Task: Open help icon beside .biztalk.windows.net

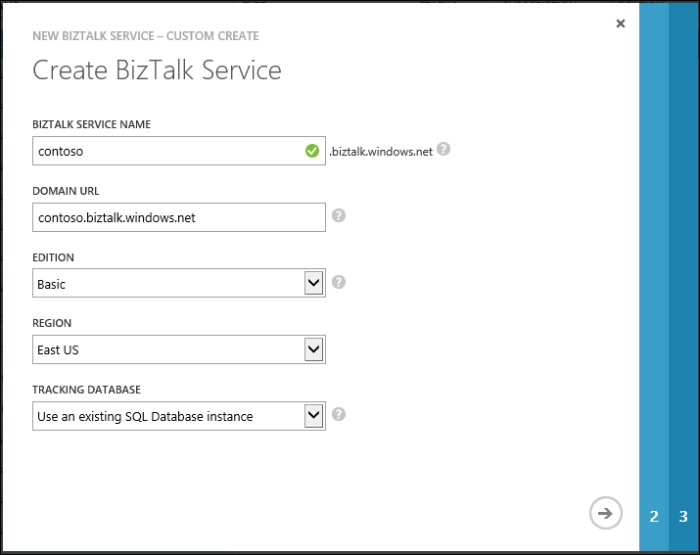Action: tap(443, 149)
